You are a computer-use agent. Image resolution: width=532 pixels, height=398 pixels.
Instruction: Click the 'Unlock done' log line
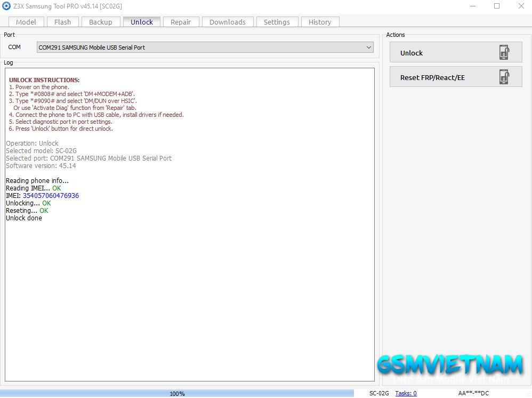24,218
